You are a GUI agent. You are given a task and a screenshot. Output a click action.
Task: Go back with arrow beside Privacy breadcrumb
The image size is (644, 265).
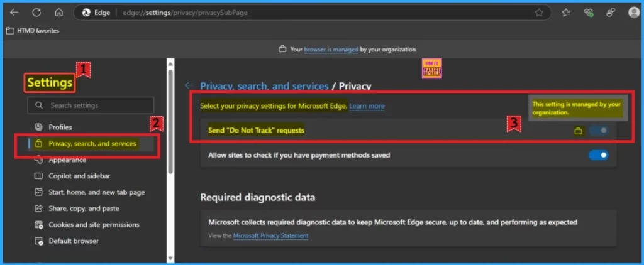coord(189,85)
